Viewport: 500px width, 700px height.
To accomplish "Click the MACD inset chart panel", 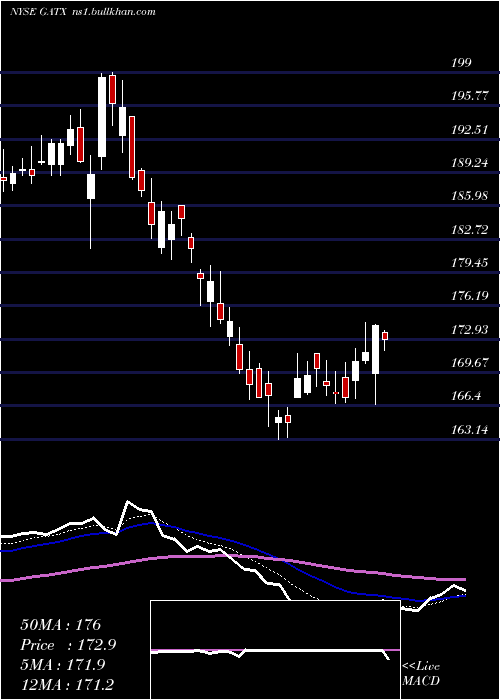I will click(275, 650).
